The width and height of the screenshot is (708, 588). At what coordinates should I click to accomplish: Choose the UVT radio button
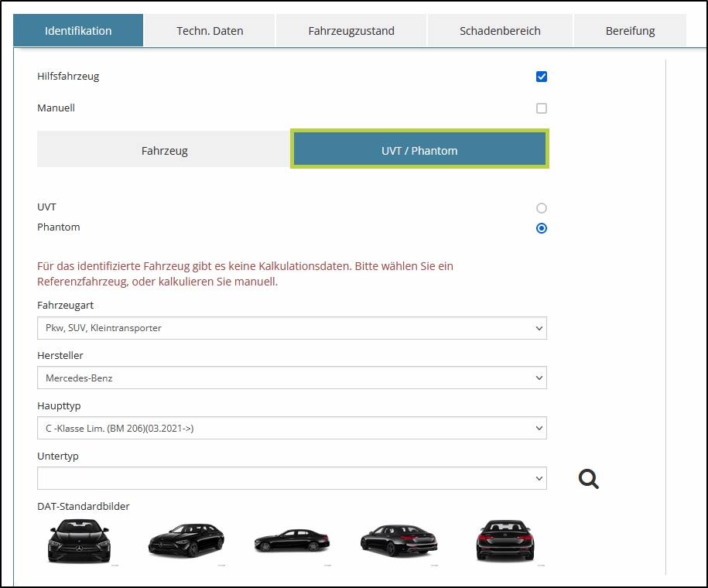coord(542,208)
